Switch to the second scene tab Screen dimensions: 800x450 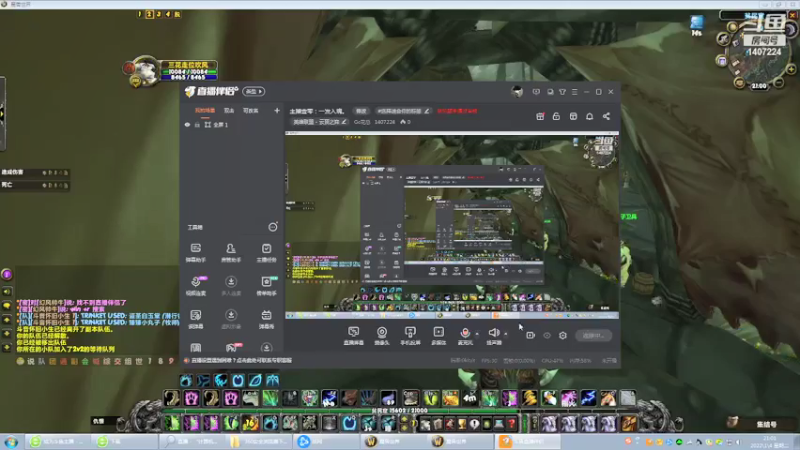click(229, 110)
